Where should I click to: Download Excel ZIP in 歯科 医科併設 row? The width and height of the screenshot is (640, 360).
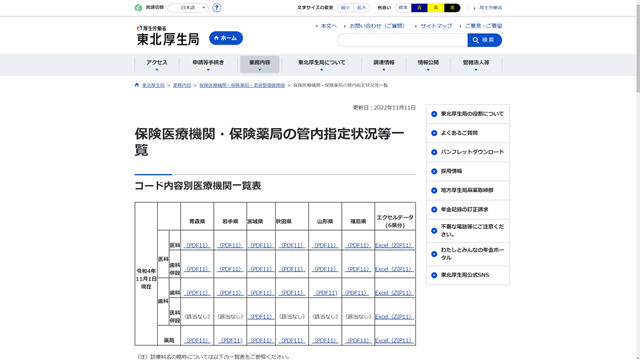tap(394, 316)
